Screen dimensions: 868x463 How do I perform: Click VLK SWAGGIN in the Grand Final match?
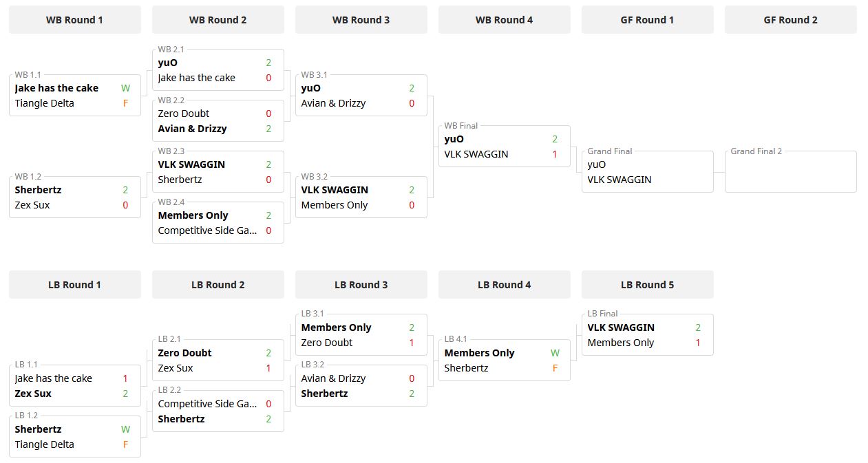(x=619, y=180)
